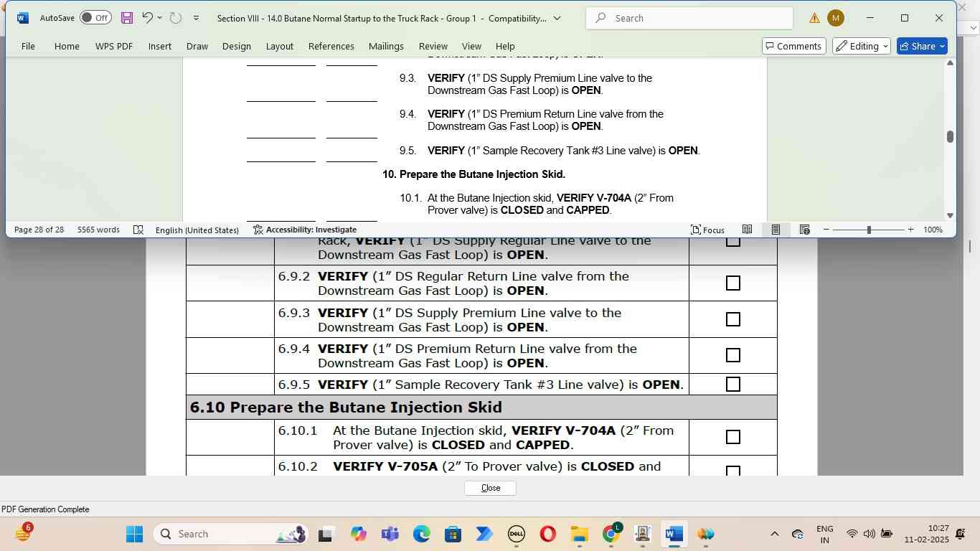Open Microsoft Store from the taskbar
This screenshot has height=551, width=980.
pos(453,534)
